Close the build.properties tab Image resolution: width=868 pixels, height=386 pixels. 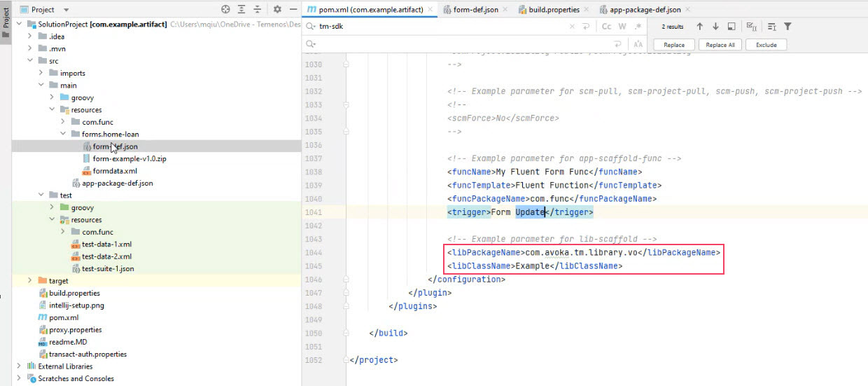tap(586, 11)
